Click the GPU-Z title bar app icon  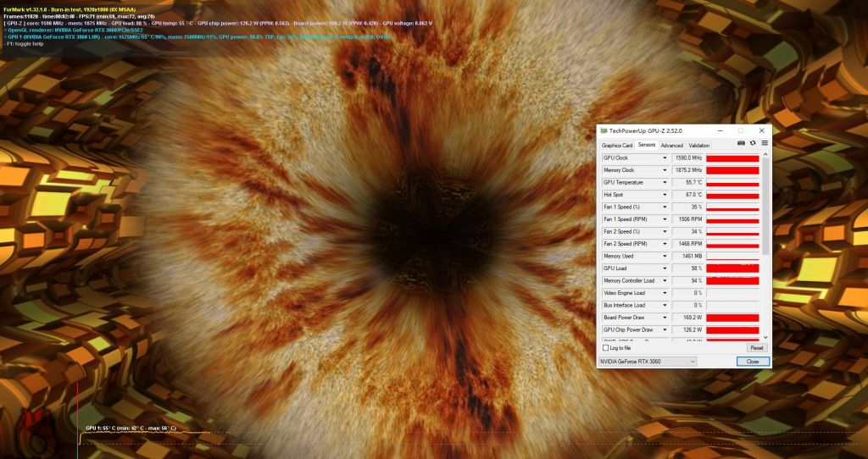click(x=604, y=130)
